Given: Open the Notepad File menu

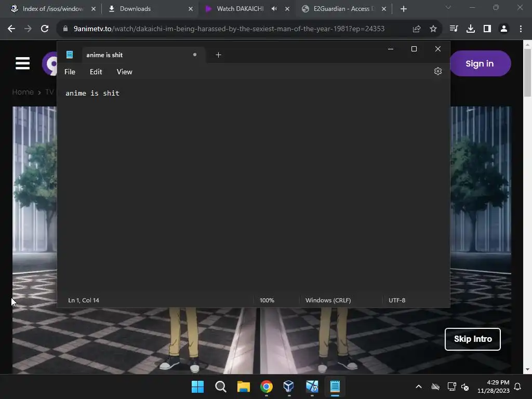Looking at the screenshot, I should [x=70, y=72].
